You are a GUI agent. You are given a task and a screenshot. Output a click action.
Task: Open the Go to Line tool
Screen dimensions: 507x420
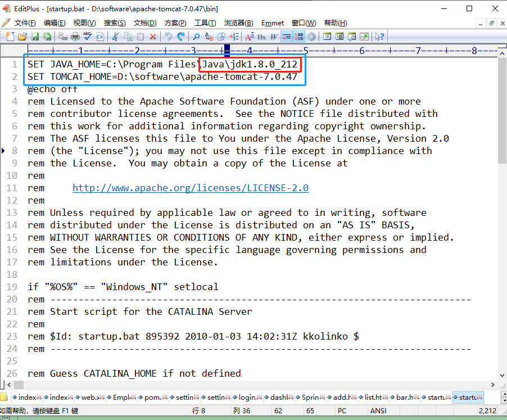[234, 37]
